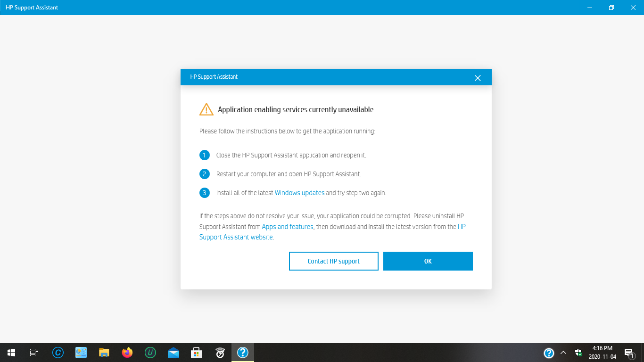Click the Show desktop strip at taskbar edge

tap(643, 353)
